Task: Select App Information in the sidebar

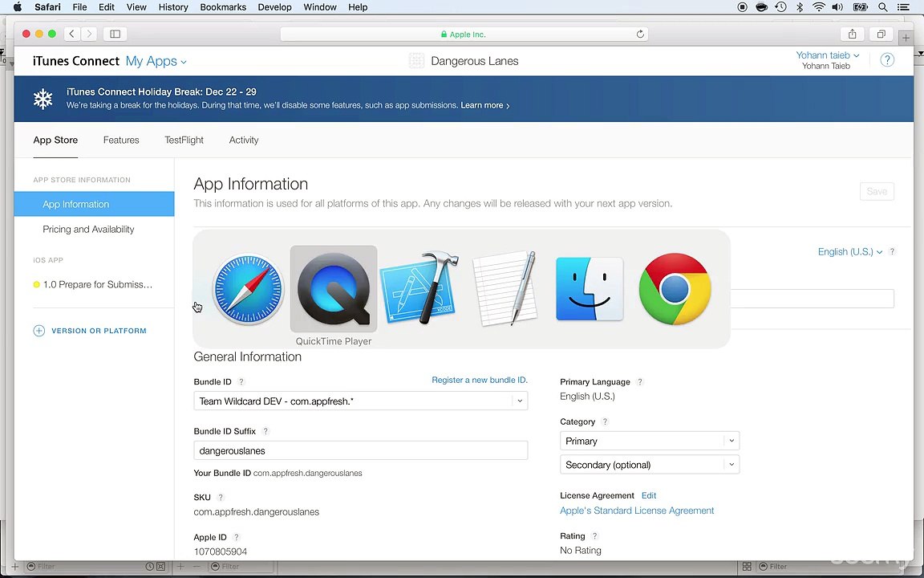Action: pyautogui.click(x=95, y=204)
